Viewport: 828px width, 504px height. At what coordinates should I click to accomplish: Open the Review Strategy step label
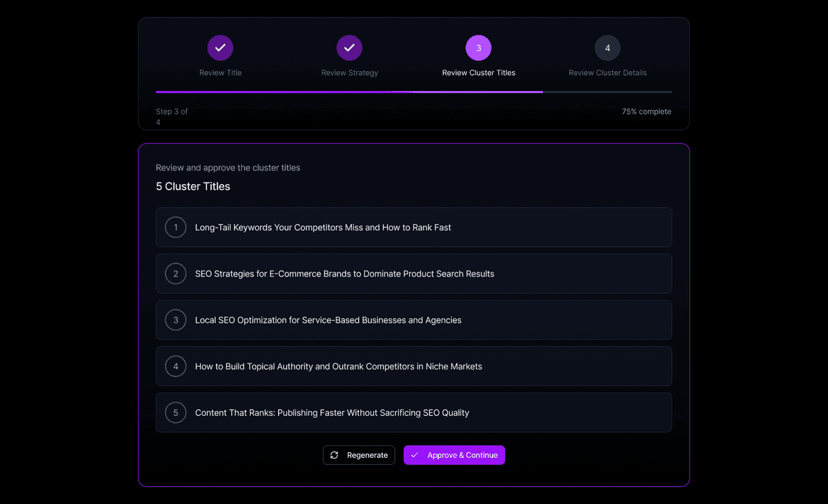349,72
